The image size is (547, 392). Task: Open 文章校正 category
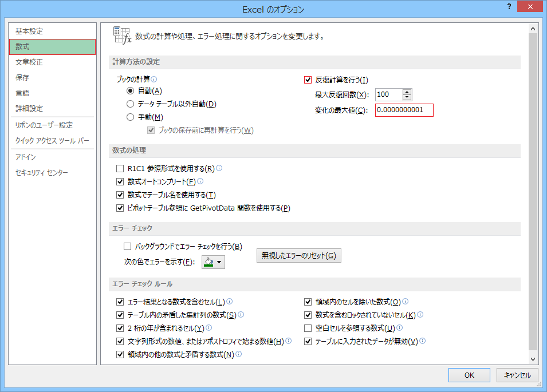(x=52, y=62)
